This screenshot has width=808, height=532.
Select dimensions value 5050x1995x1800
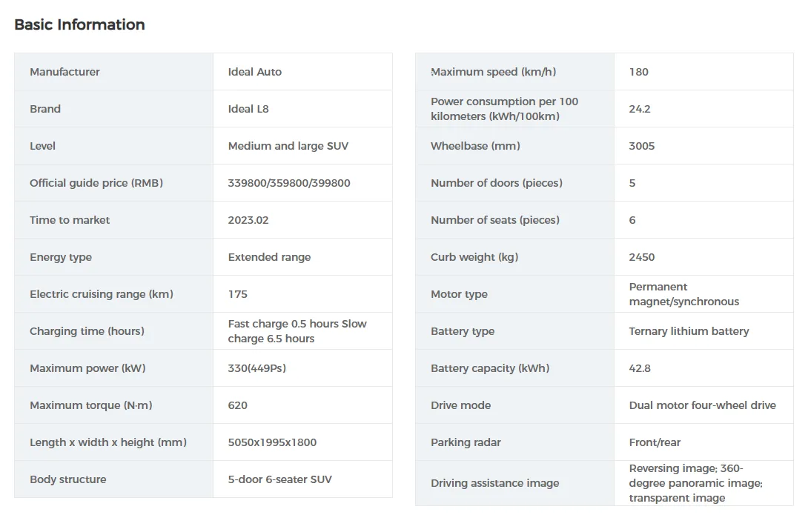pyautogui.click(x=272, y=442)
